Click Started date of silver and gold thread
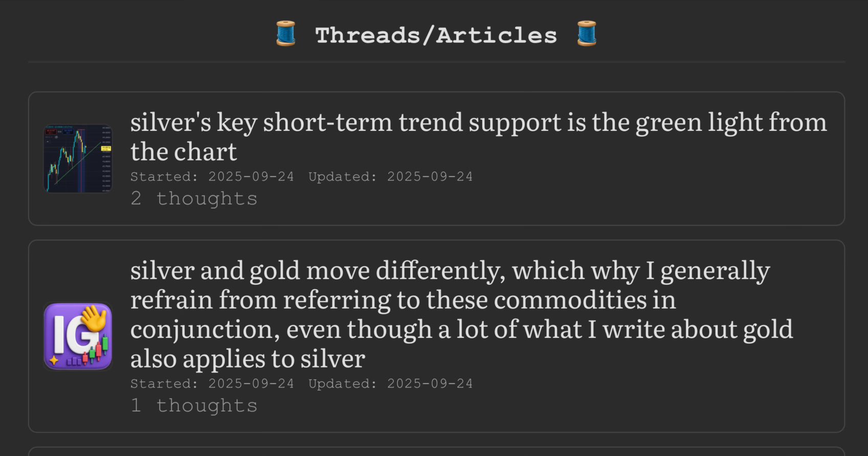 pos(212,384)
